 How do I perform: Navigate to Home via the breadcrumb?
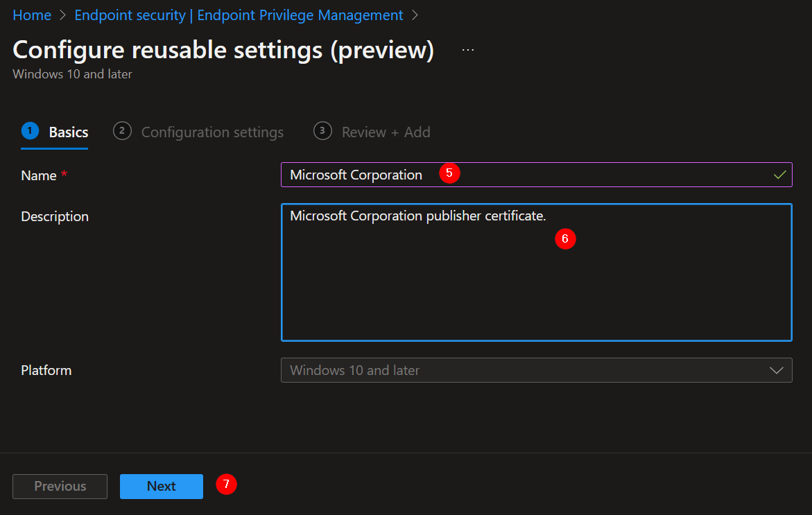pos(32,15)
